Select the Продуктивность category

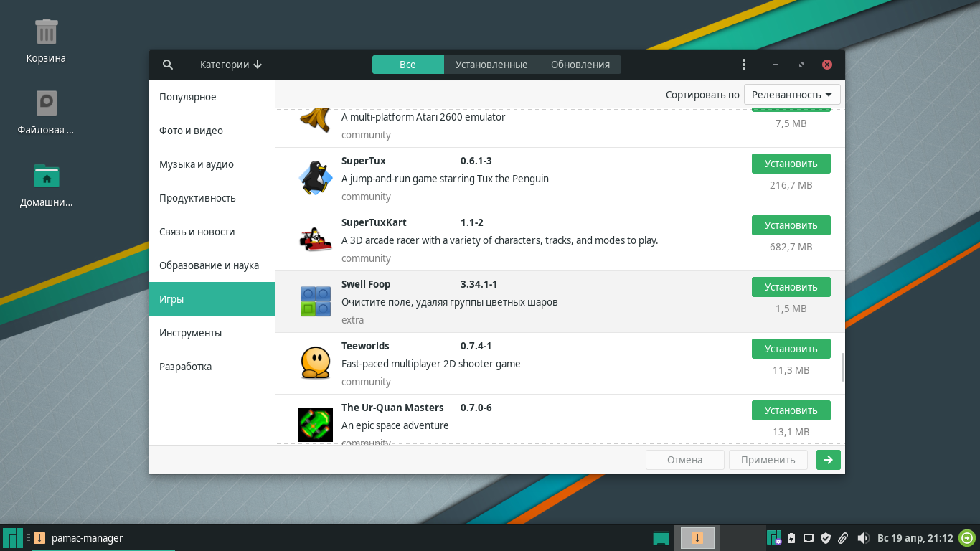click(x=212, y=198)
